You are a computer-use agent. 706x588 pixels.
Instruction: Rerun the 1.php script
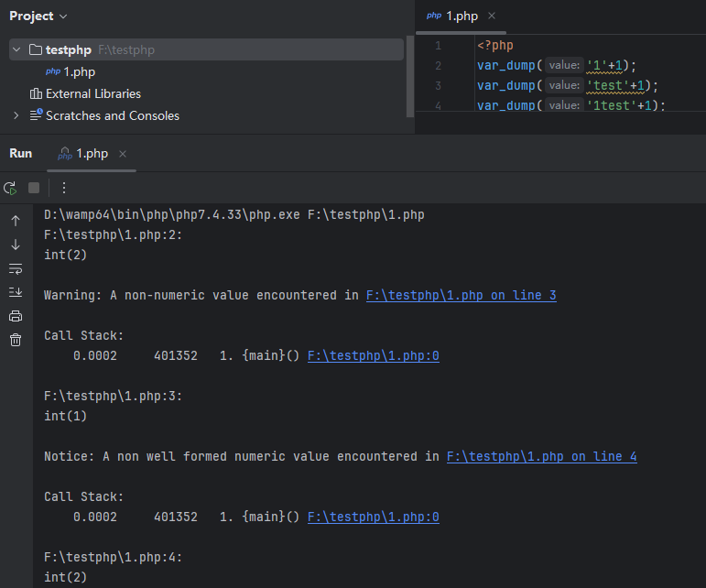(10, 188)
